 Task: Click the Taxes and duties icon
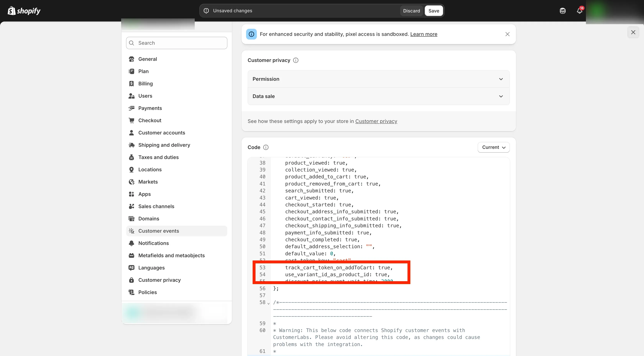(x=131, y=157)
